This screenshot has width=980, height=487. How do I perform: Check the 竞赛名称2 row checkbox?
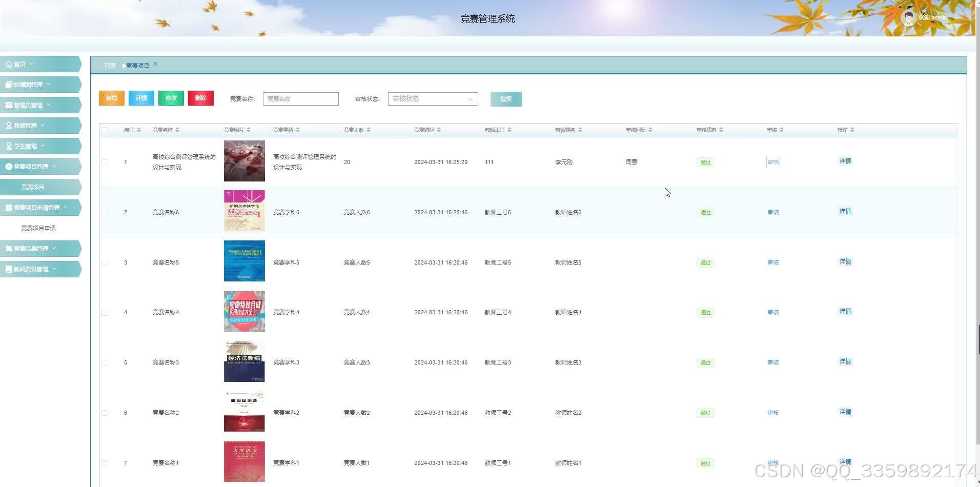pos(105,413)
